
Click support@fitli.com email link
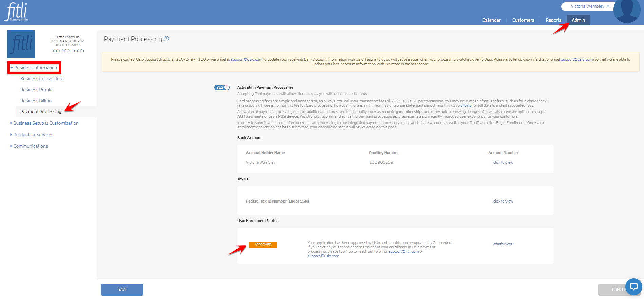click(404, 251)
